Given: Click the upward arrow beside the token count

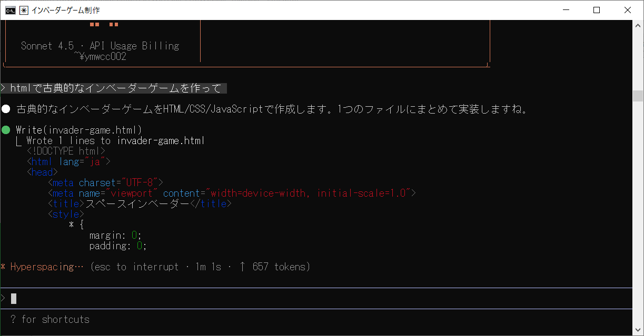Looking at the screenshot, I should click(242, 267).
